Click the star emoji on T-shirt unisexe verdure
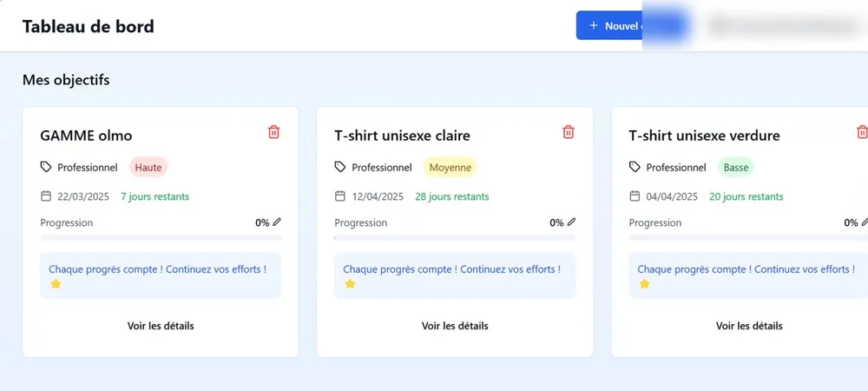The width and height of the screenshot is (868, 391). [644, 283]
